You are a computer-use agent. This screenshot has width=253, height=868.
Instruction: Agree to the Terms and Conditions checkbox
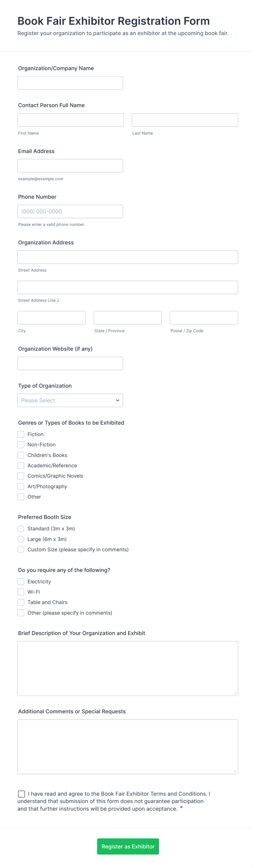click(x=21, y=794)
